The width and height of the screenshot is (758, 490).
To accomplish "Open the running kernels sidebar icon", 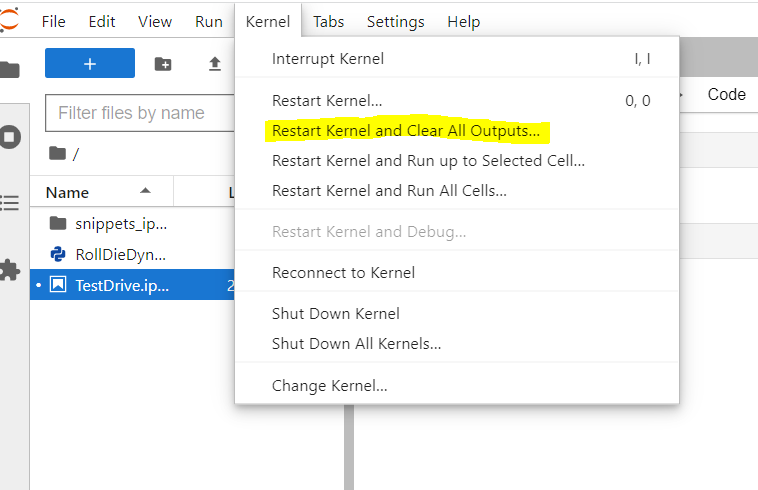I will click(10, 137).
